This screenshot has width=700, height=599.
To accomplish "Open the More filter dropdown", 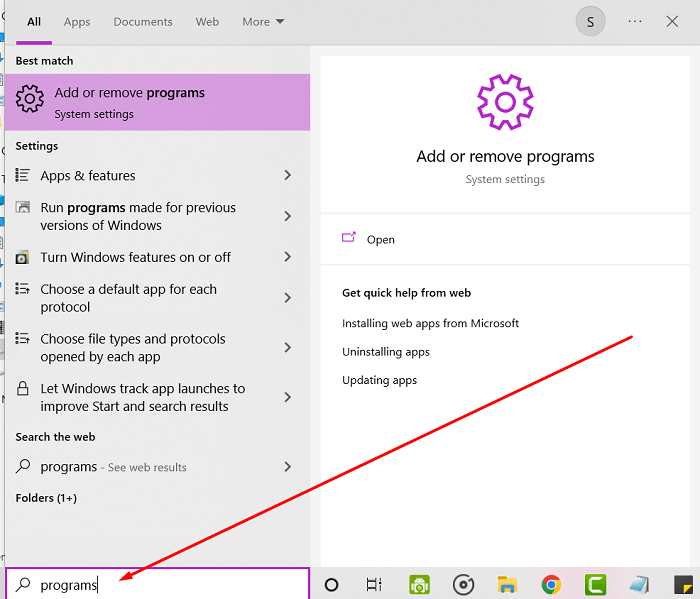I will tap(263, 21).
